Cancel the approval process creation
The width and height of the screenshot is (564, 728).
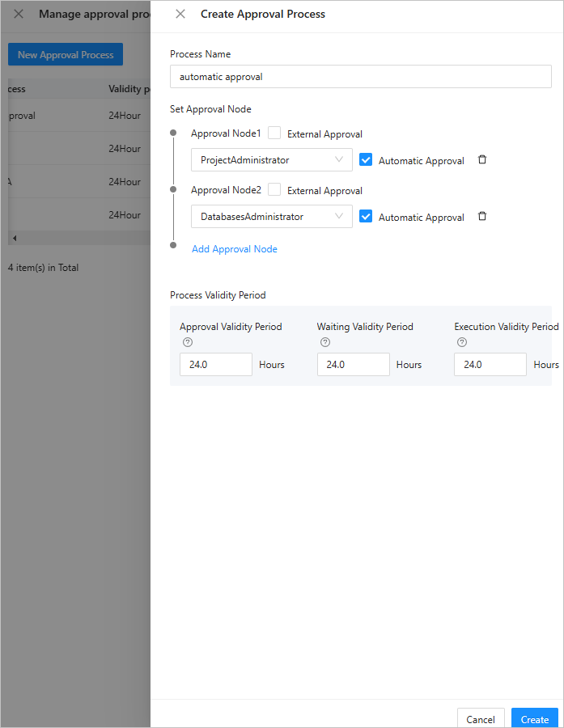(481, 718)
